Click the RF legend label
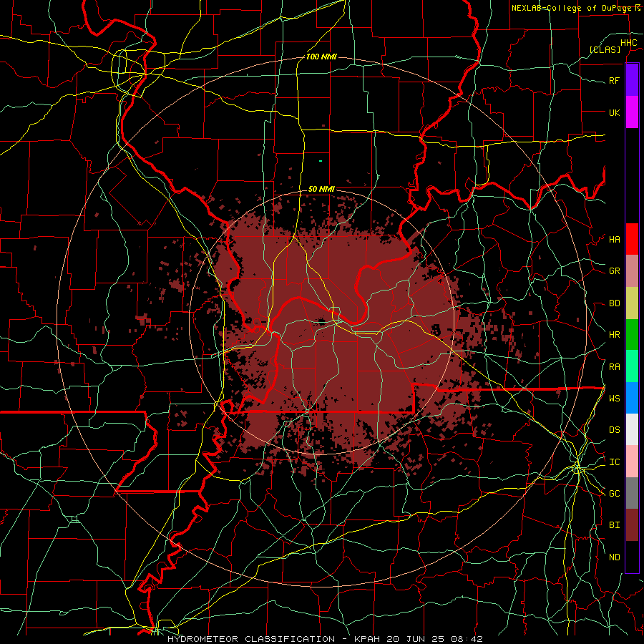 coord(615,80)
